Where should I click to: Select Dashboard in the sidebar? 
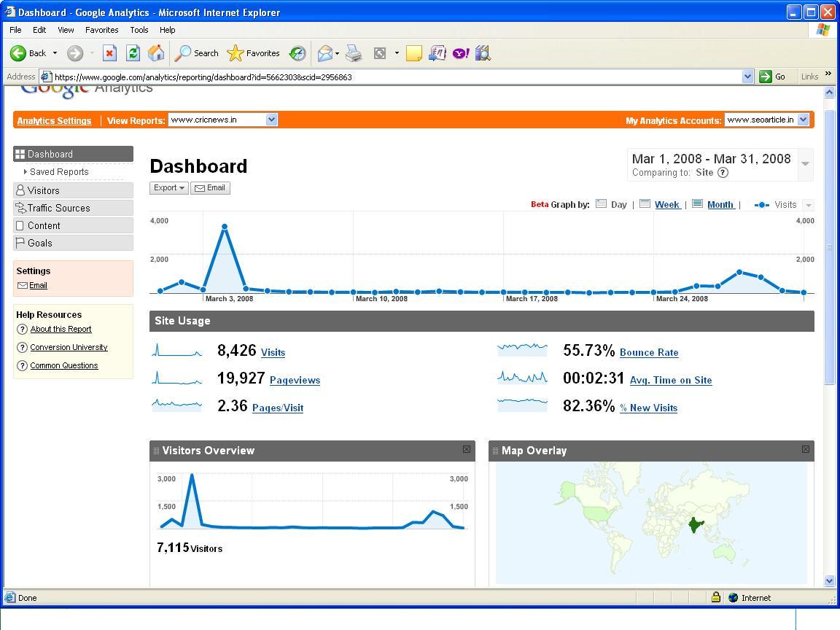(74, 154)
